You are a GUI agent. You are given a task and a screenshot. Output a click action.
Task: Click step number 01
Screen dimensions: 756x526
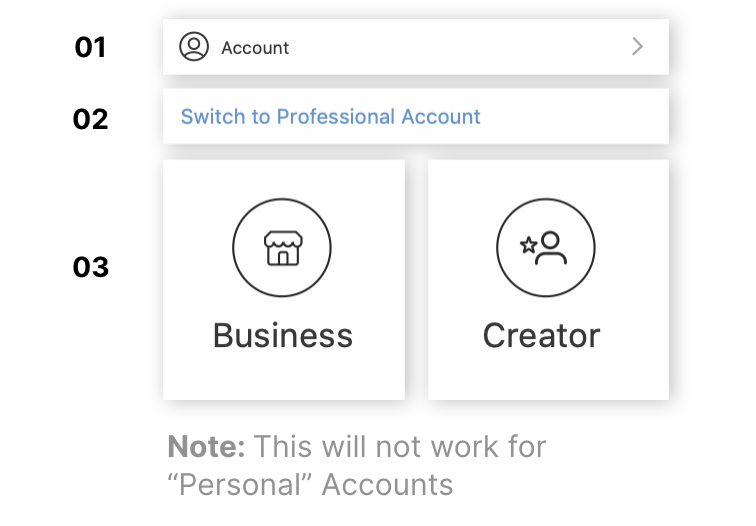tap(90, 47)
